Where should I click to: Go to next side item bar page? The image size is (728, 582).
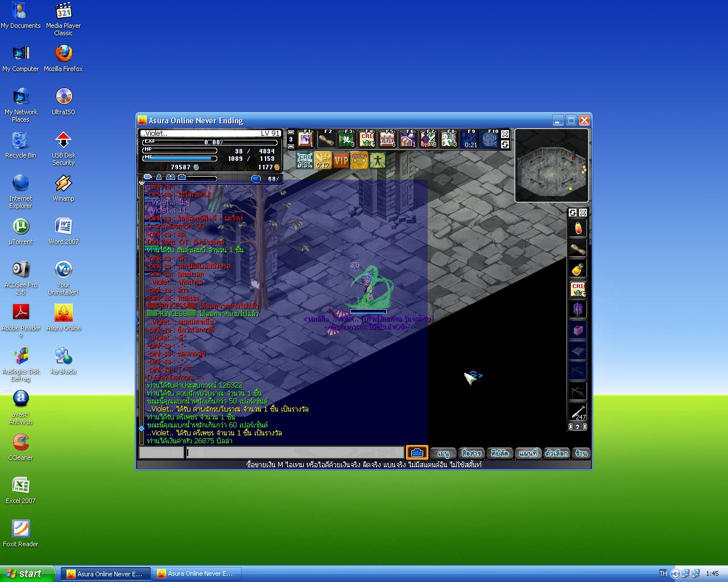[584, 427]
